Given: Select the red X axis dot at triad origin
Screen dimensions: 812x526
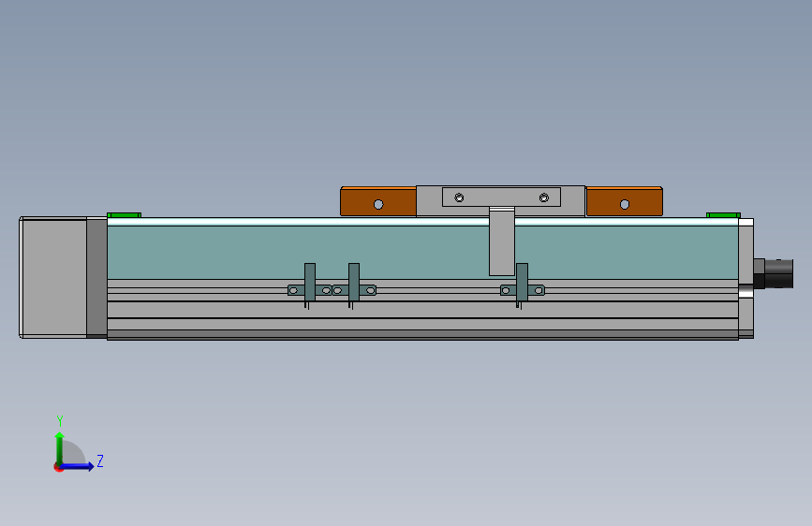Looking at the screenshot, I should 58,467.
